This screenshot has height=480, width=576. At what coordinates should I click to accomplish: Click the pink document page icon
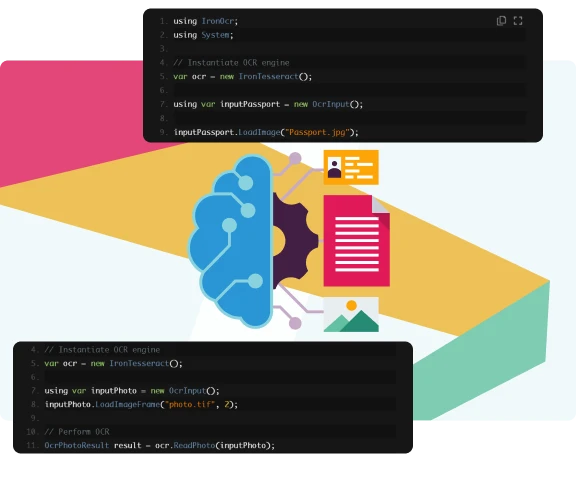356,241
